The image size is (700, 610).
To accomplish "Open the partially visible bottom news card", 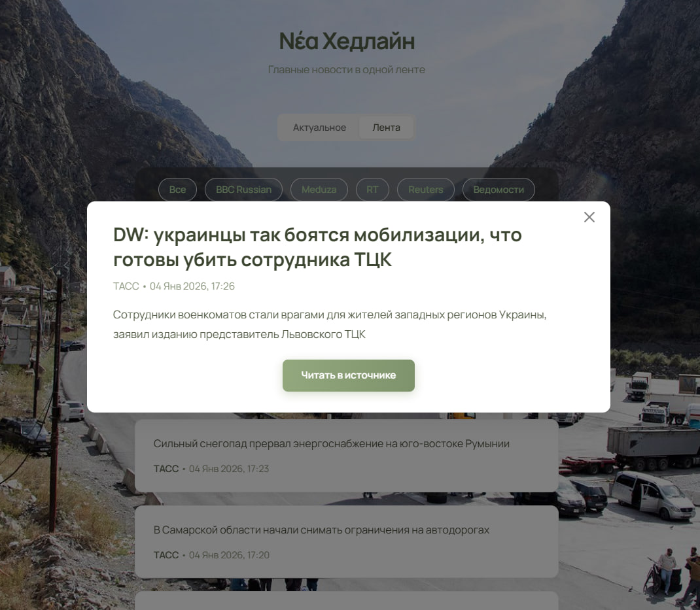I will pyautogui.click(x=347, y=601).
